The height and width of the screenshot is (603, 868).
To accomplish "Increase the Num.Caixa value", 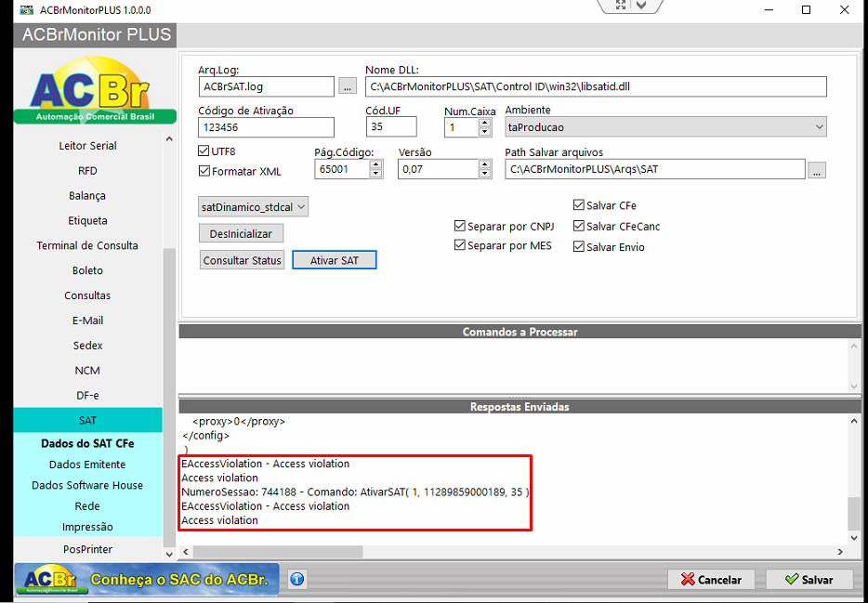I will pyautogui.click(x=485, y=124).
